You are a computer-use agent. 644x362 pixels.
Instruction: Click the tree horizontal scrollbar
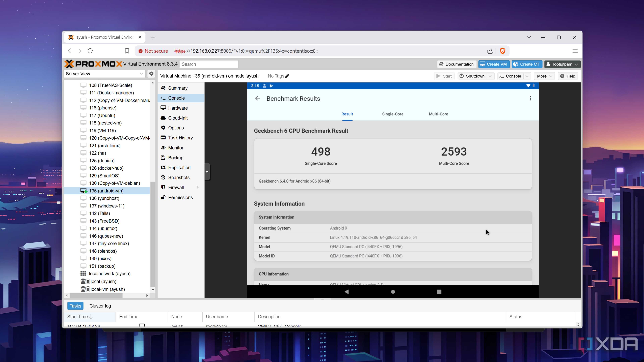tap(96, 295)
